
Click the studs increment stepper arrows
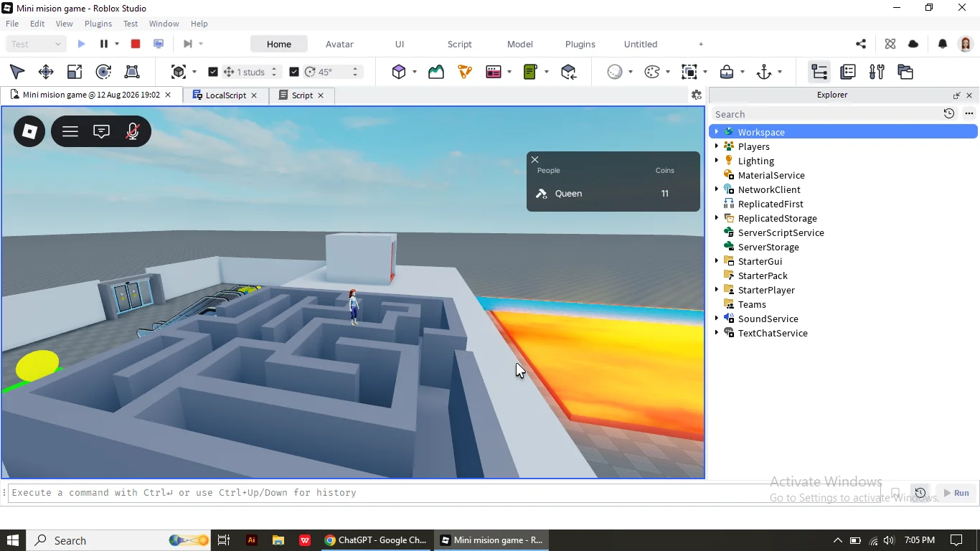(274, 72)
